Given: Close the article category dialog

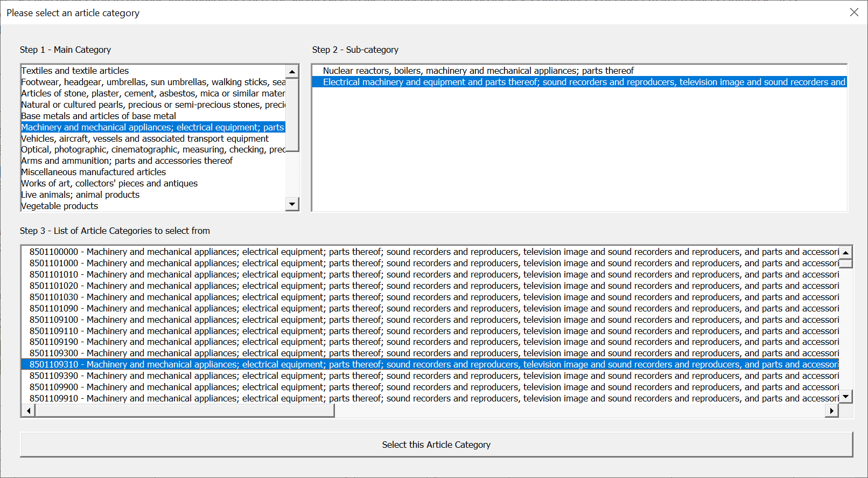Looking at the screenshot, I should click(854, 12).
